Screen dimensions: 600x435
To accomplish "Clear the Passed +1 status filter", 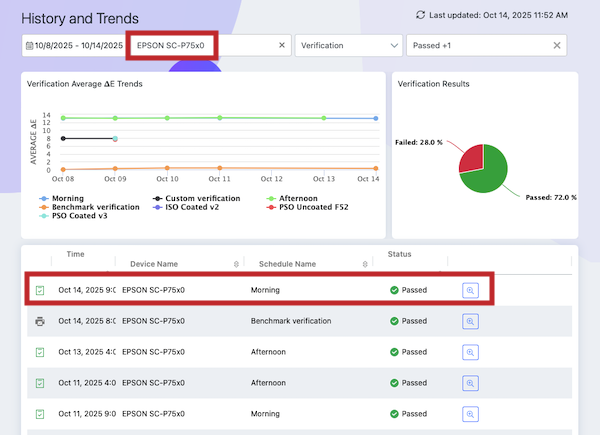I will tap(557, 46).
